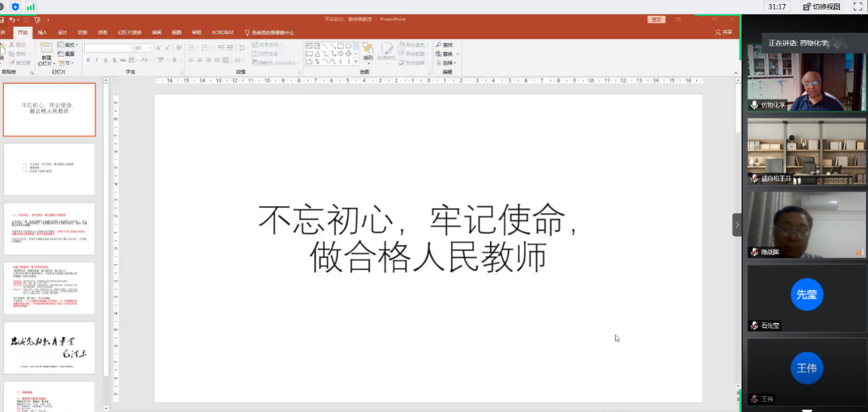The width and height of the screenshot is (868, 412).
Task: Click the blue shield icon at top left
Action: coord(15,7)
